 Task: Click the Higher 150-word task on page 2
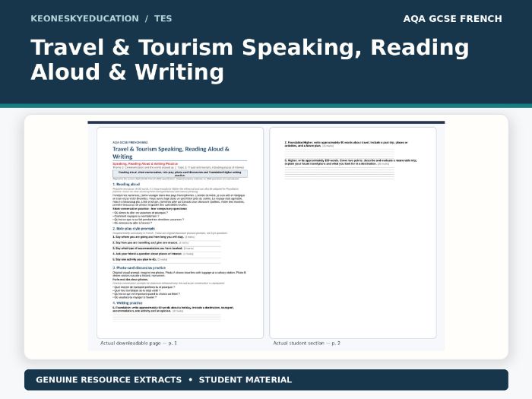pyautogui.click(x=350, y=162)
